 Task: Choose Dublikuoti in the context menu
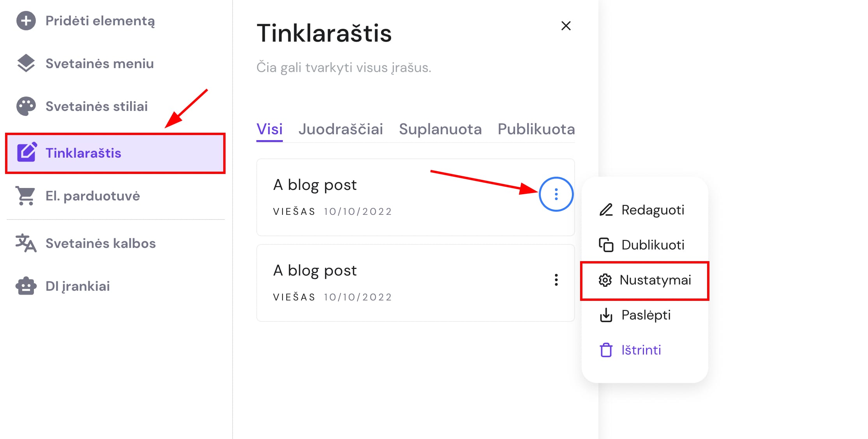coord(653,245)
